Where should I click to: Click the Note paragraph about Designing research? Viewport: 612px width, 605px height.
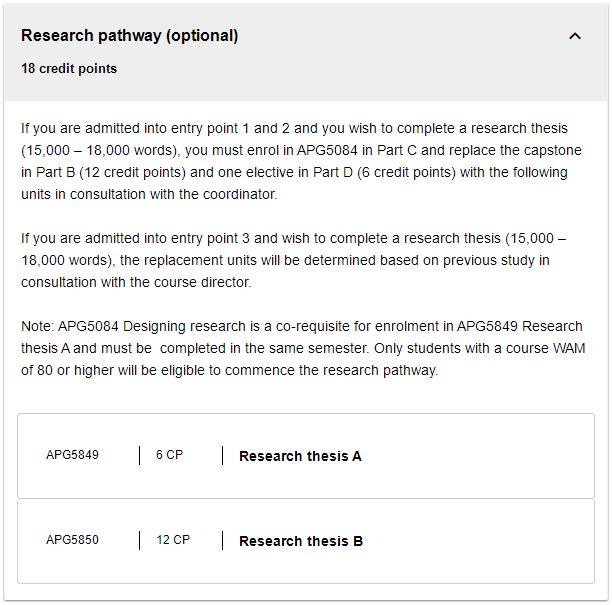coord(300,348)
